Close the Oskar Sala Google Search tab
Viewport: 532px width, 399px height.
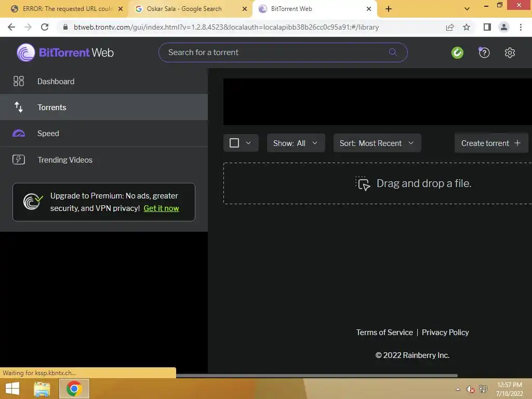point(245,9)
